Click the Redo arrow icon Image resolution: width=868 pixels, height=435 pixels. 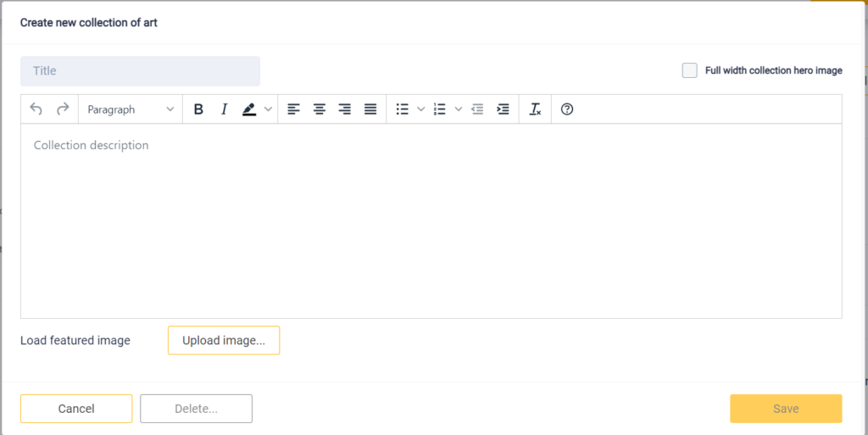(63, 109)
